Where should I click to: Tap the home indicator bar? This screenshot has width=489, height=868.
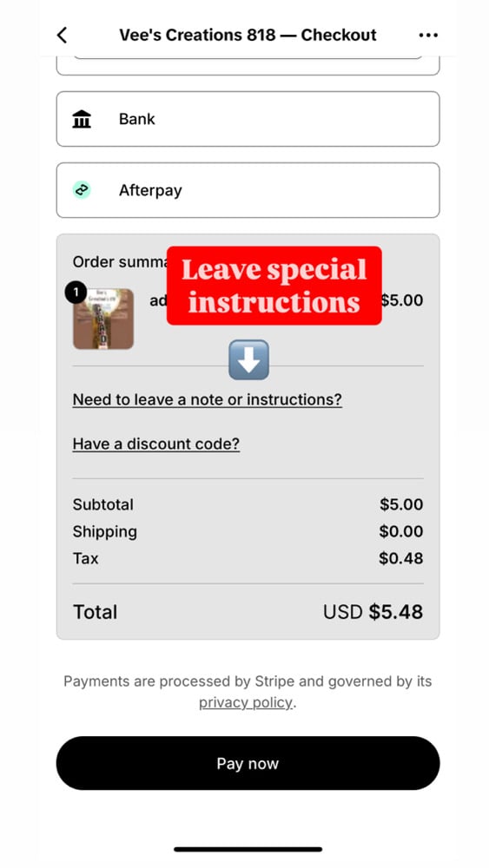248,849
